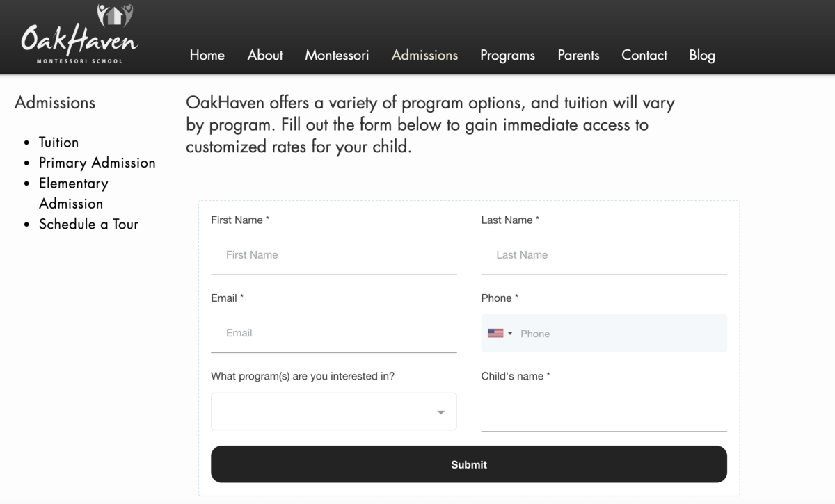Open the program interest dropdown
This screenshot has height=504, width=835.
point(333,412)
